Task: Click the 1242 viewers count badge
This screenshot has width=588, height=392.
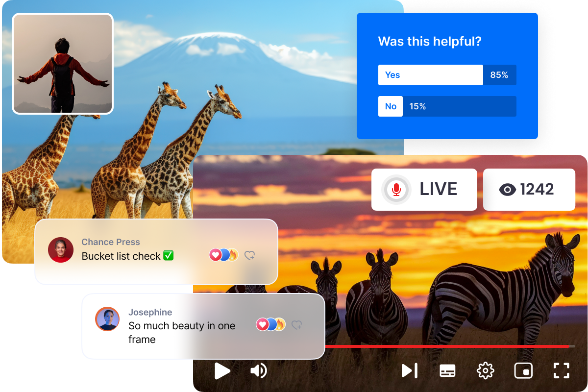Action: [x=529, y=190]
